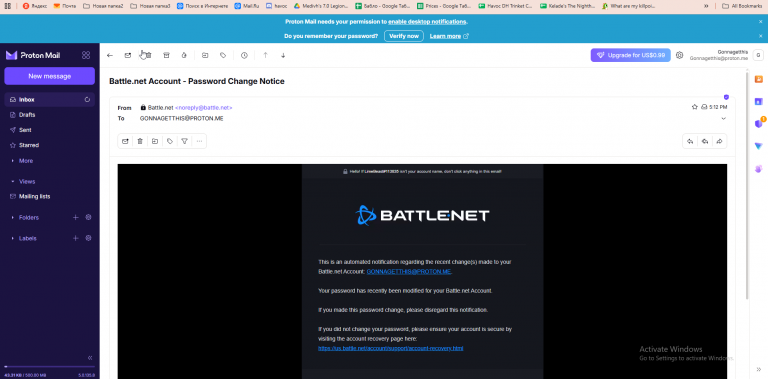Archive the message from the top toolbar
The height and width of the screenshot is (379, 768).
coord(166,55)
